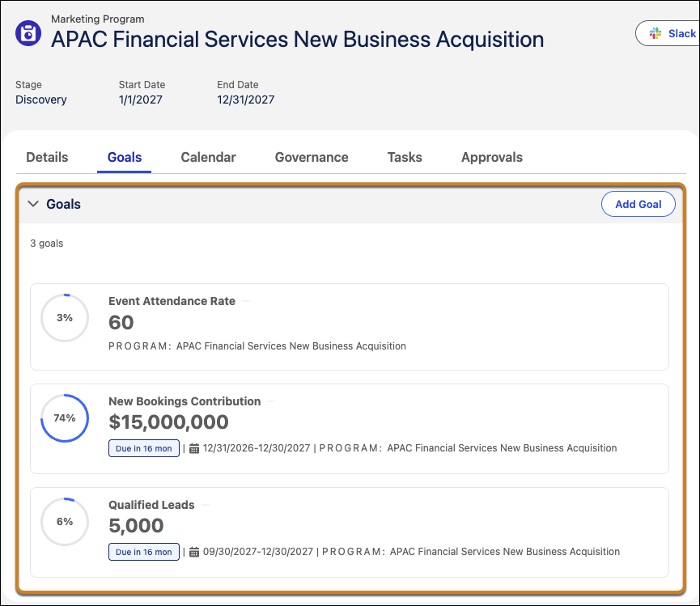Click the Marketing Program record icon
The width and height of the screenshot is (700, 606).
28,33
